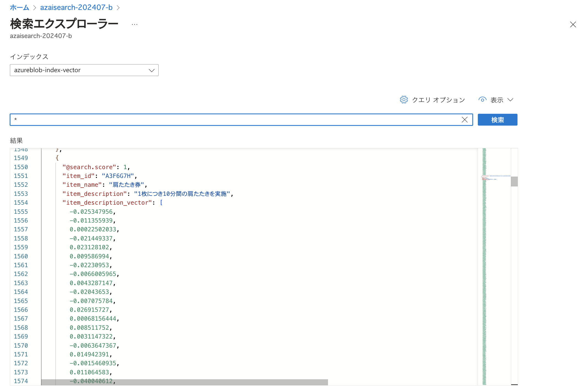Click line number 1549 in the gutter

click(21, 158)
